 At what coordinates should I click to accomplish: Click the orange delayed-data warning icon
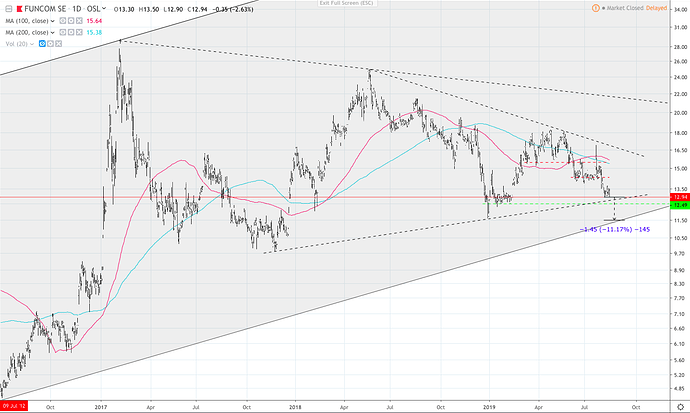[595, 8]
